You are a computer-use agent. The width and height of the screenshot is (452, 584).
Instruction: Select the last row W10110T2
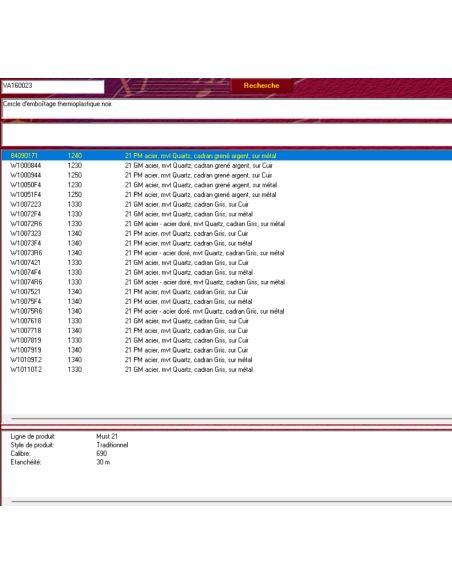coord(227,369)
